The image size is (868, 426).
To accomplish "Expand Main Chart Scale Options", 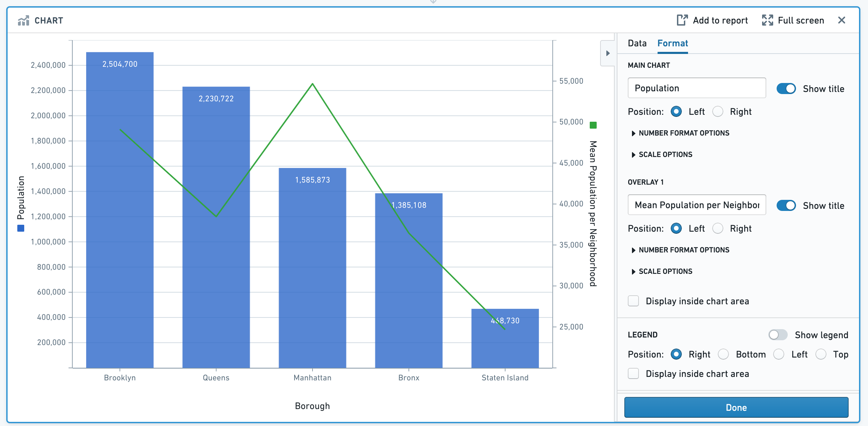I will pos(662,155).
